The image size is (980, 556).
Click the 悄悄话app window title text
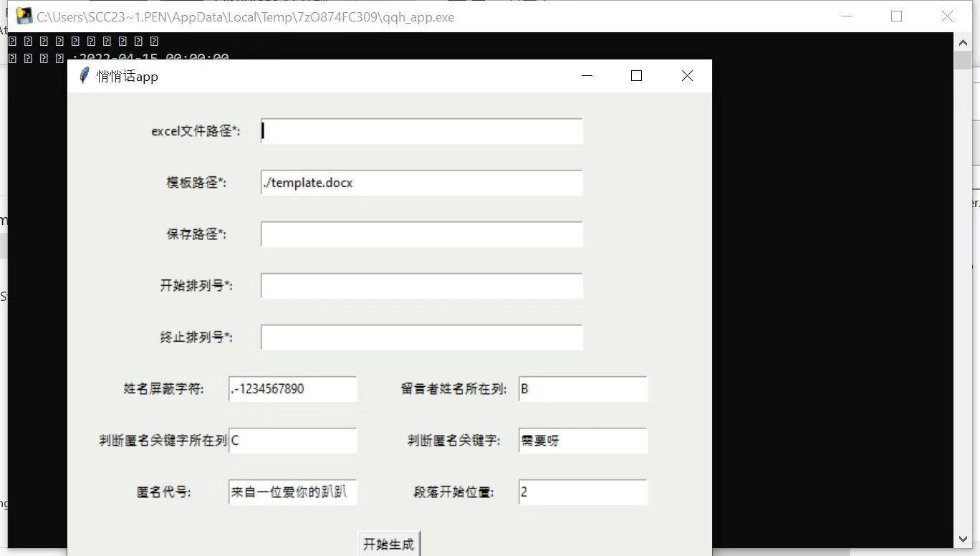pos(128,76)
